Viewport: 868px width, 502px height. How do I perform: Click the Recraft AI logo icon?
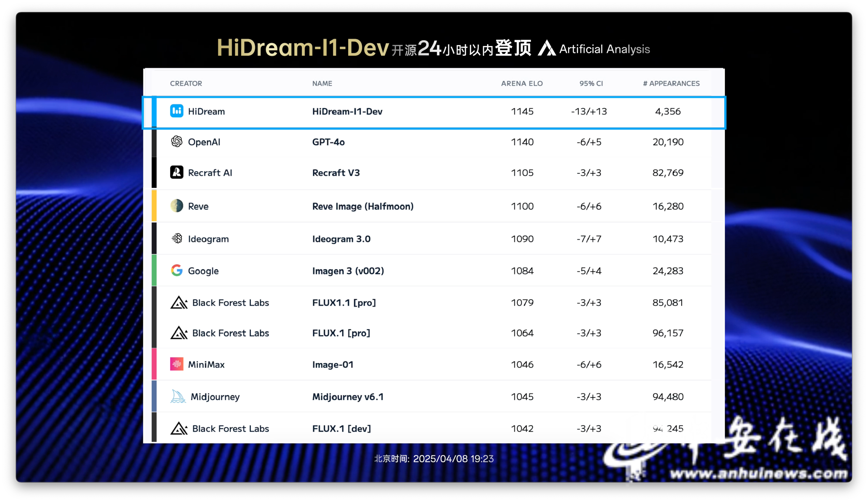point(177,172)
